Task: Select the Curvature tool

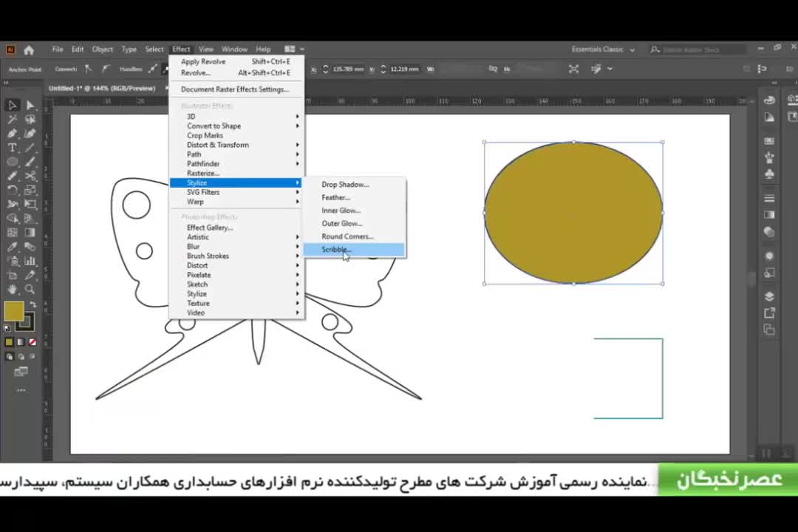Action: pos(30,134)
